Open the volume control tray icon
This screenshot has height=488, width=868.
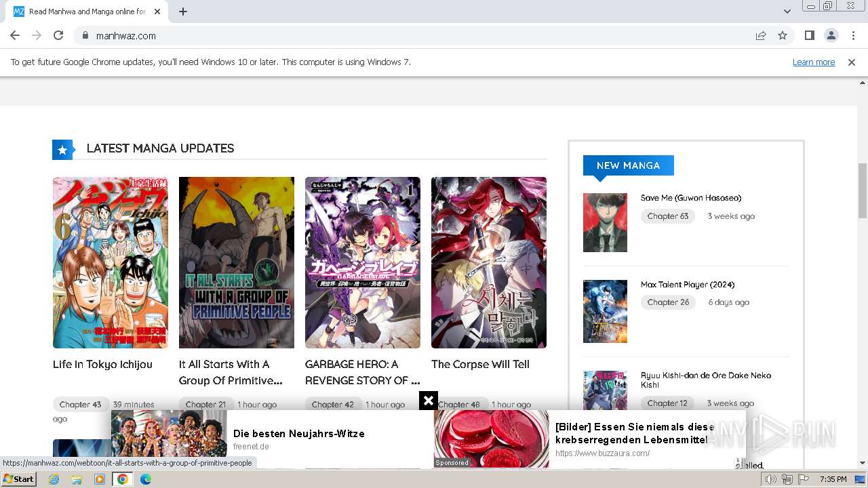[x=771, y=479]
